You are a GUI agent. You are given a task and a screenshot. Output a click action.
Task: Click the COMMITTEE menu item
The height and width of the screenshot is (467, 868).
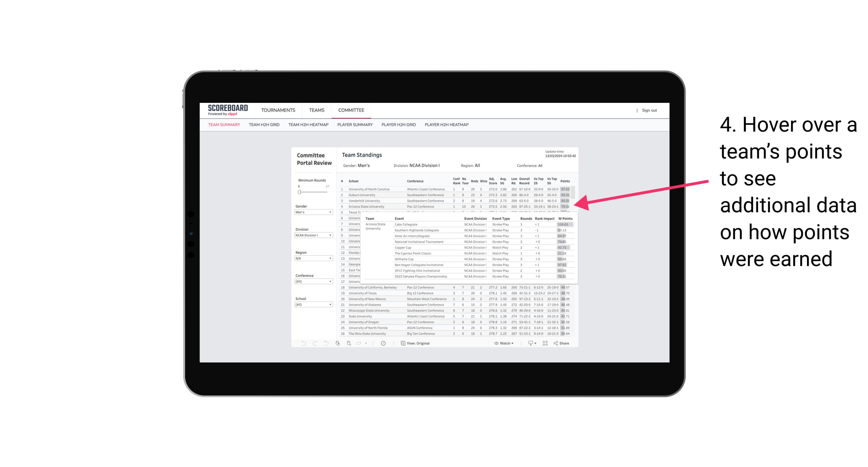click(x=351, y=109)
